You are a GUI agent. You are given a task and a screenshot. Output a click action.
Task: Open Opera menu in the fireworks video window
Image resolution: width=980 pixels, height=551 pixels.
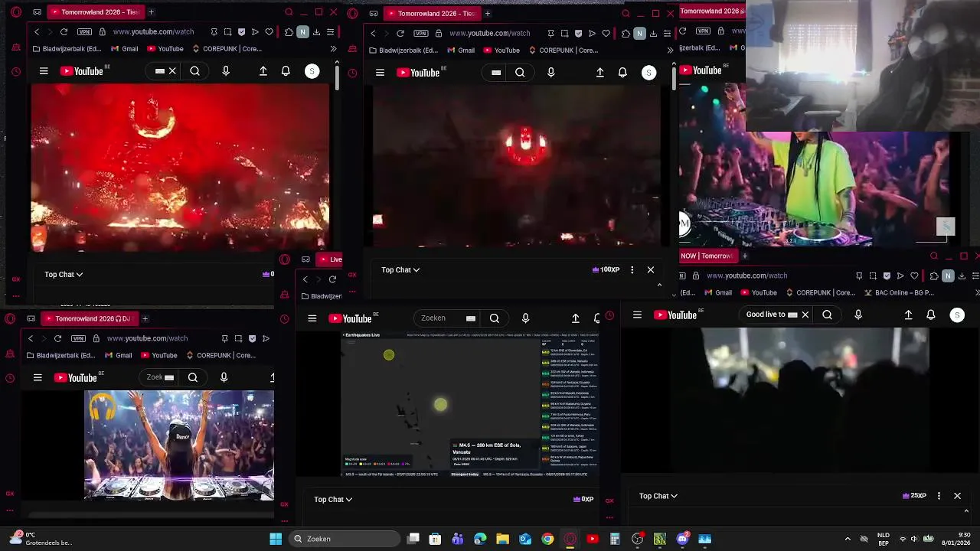(16, 12)
